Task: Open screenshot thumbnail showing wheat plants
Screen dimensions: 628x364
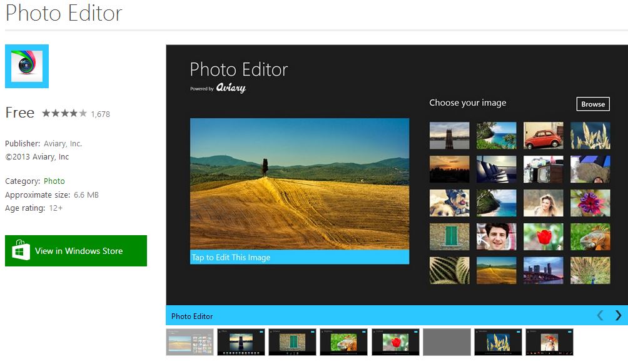Action: (498, 342)
